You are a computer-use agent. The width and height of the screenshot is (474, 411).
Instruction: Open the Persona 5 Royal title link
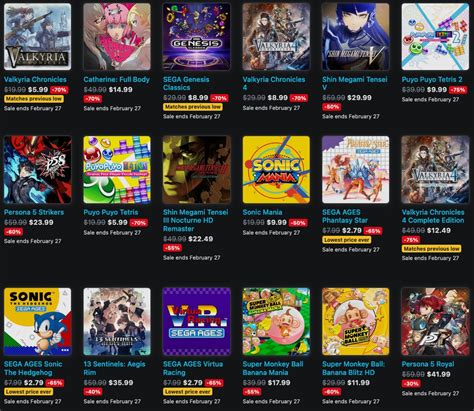[428, 364]
